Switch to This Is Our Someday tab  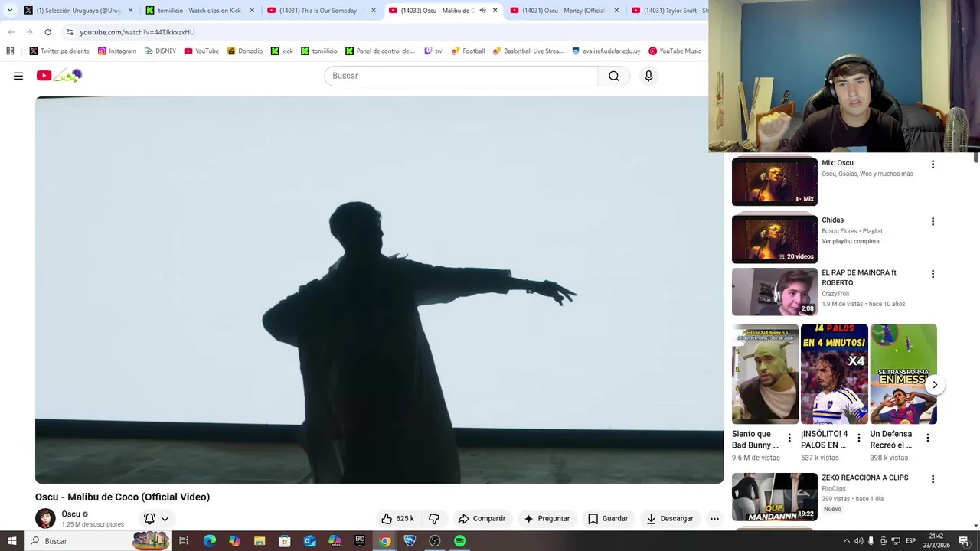320,11
